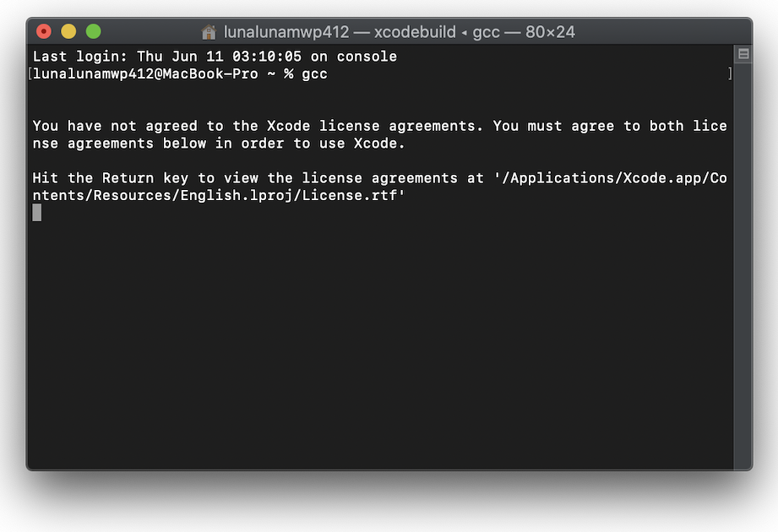The width and height of the screenshot is (778, 532).
Task: Minimize the Terminal using the yellow button
Action: (68, 32)
